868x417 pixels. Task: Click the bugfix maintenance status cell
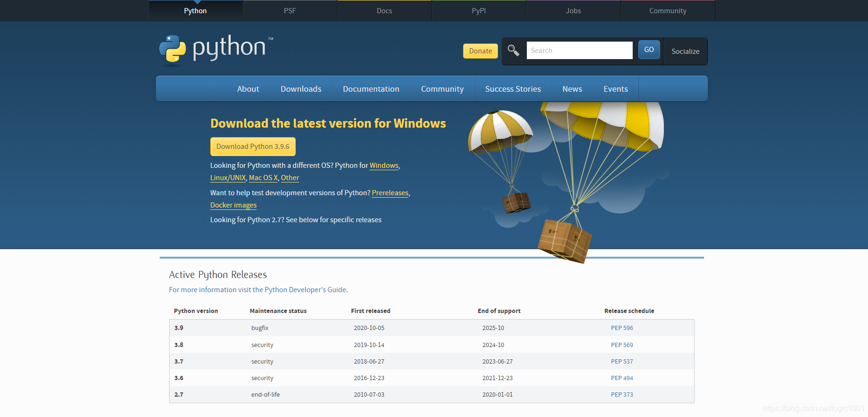(x=260, y=328)
